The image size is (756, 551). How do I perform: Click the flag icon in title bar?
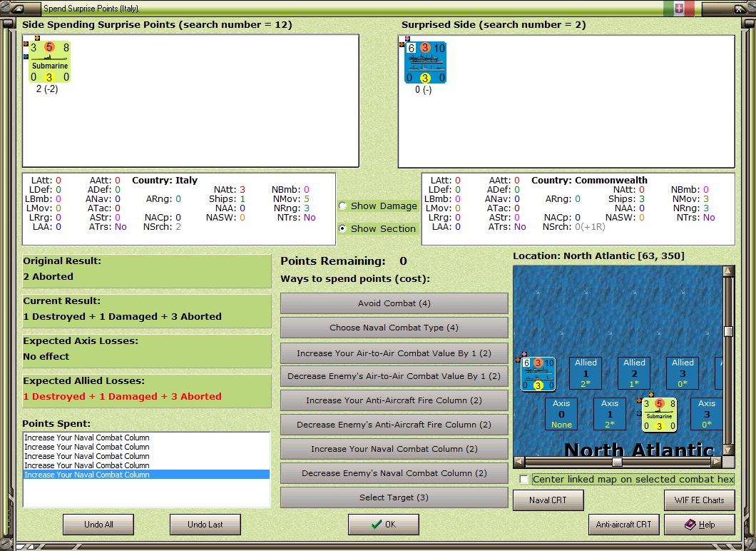(x=678, y=8)
